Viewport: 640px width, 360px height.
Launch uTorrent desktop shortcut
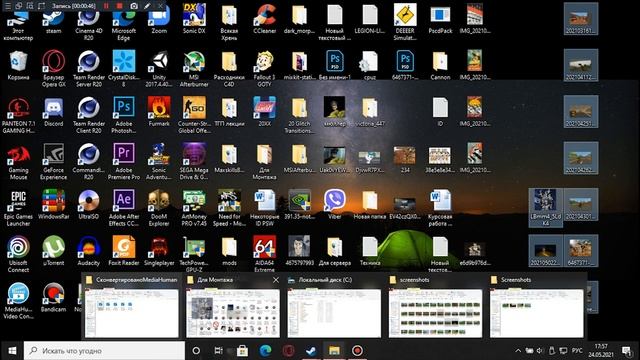tap(53, 251)
